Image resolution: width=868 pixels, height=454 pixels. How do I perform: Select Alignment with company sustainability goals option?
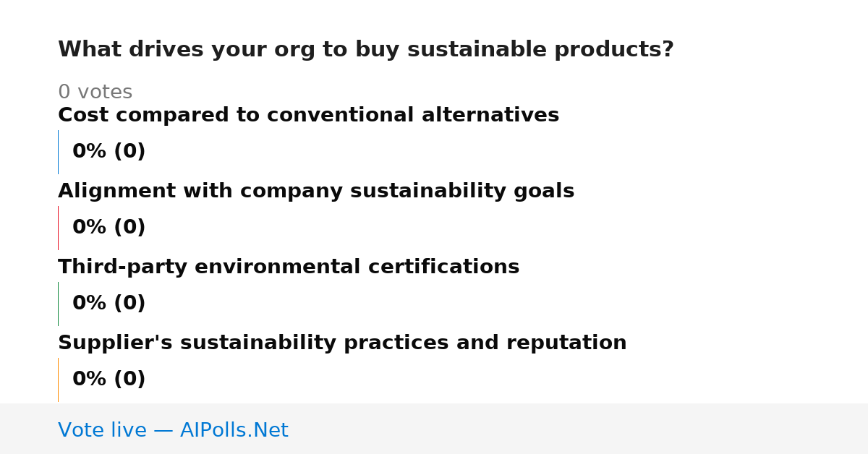coord(316,191)
